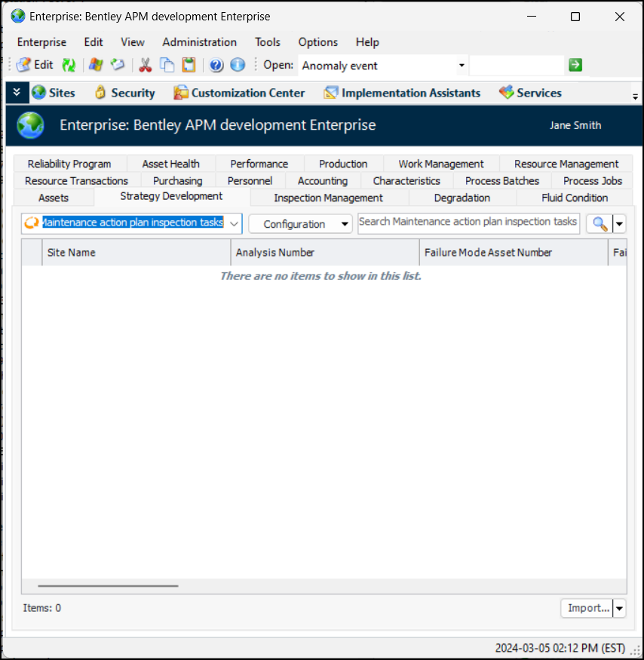The image size is (644, 660).
Task: Sort by the Site Name column header
Action: [136, 253]
